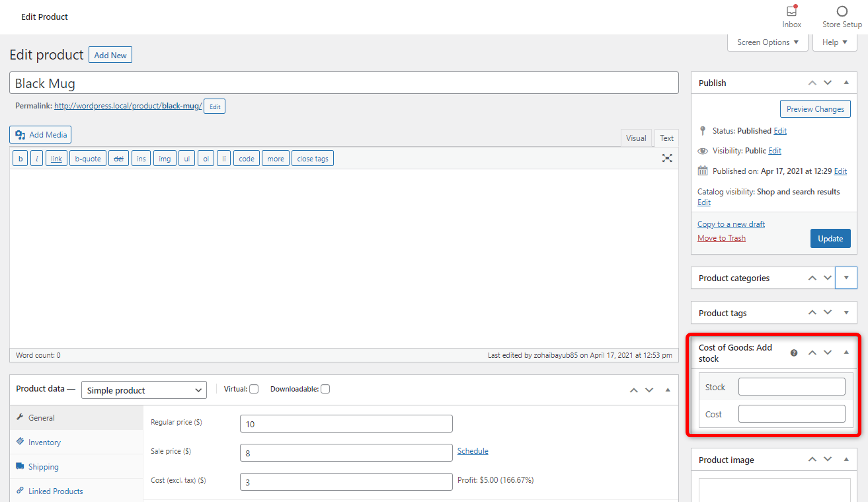Insert link tag in text editor

pyautogui.click(x=56, y=159)
